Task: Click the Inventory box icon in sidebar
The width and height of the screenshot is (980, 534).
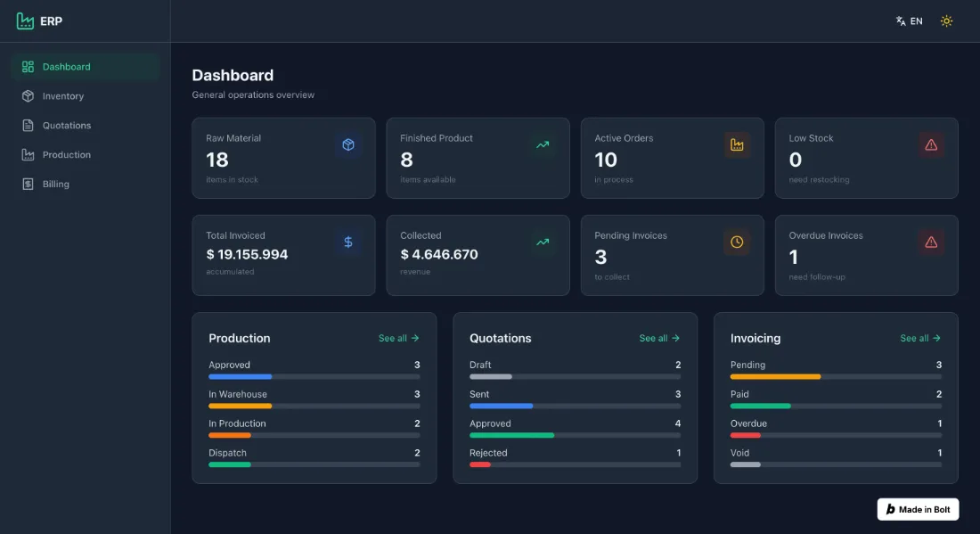Action: click(x=28, y=96)
